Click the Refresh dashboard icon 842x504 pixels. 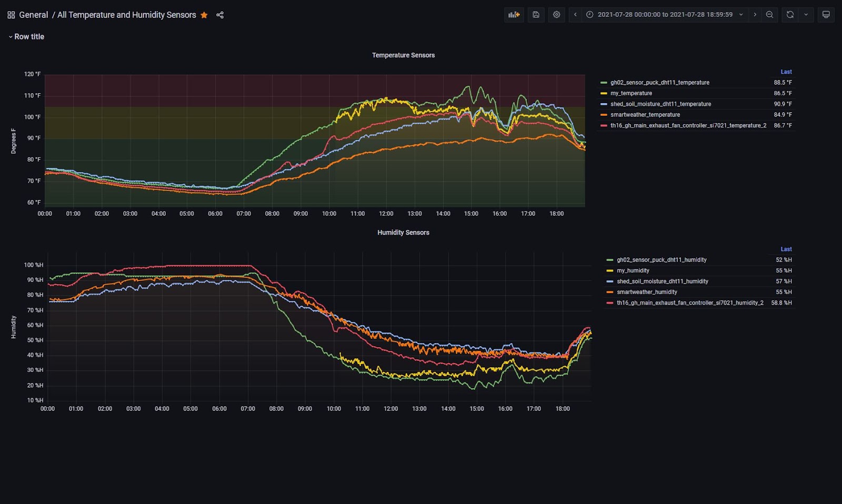click(789, 14)
